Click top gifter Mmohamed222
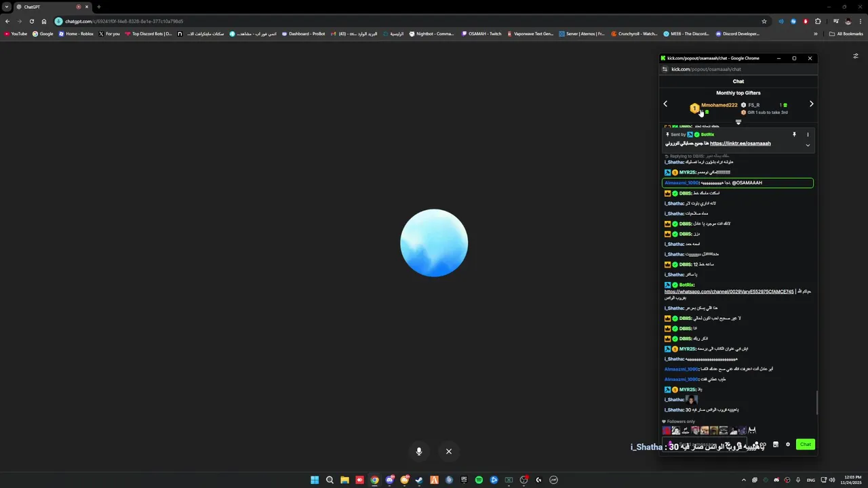Image resolution: width=868 pixels, height=488 pixels. pyautogui.click(x=719, y=105)
